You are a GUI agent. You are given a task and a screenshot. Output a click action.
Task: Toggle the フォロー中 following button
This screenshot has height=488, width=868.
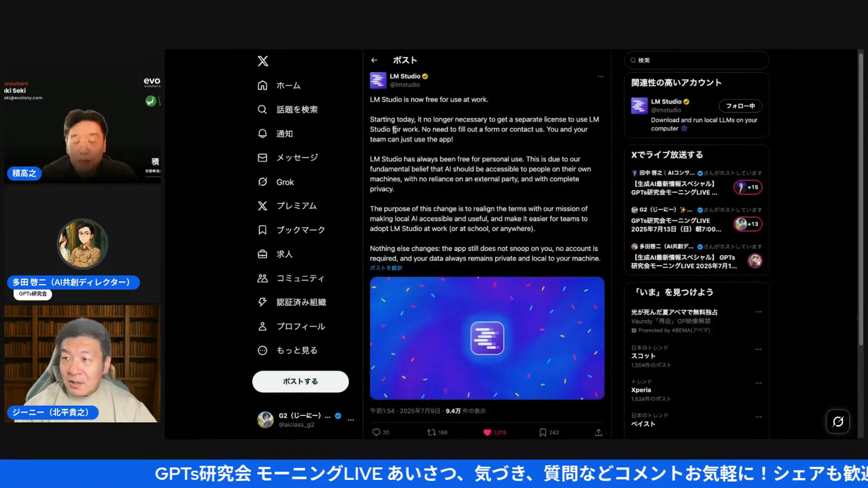tap(740, 106)
